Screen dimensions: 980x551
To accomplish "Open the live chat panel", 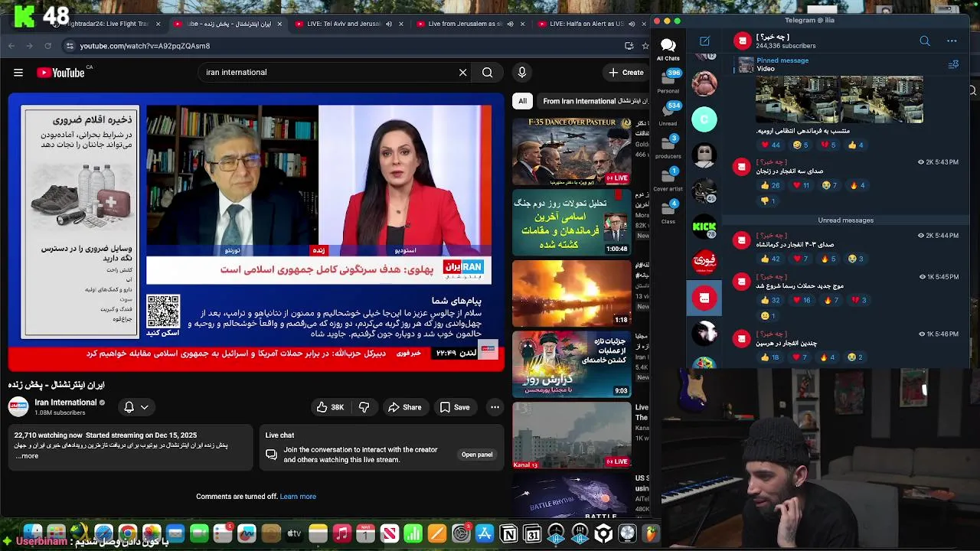I will tap(477, 455).
